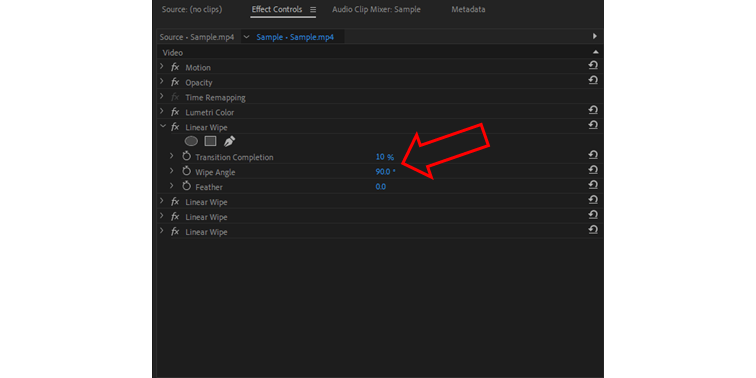Select the Wipe Angle label
756x378 pixels.
215,173
